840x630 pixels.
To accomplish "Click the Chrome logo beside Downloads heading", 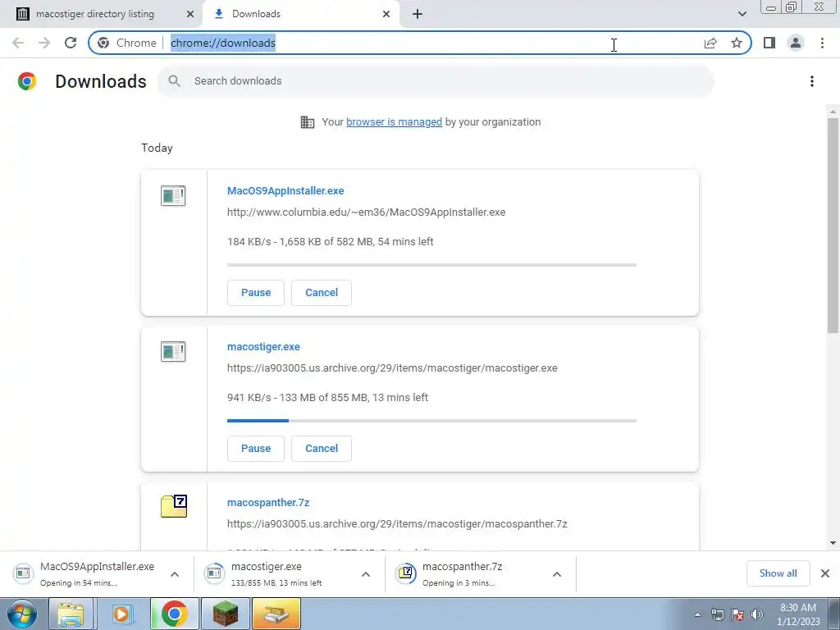I will (27, 81).
